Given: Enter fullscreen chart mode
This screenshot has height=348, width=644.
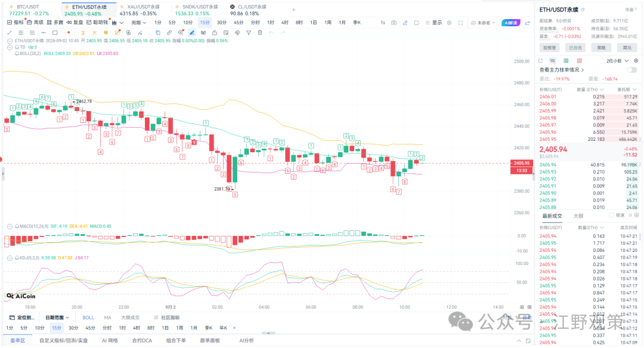Looking at the screenshot, I should (x=460, y=23).
